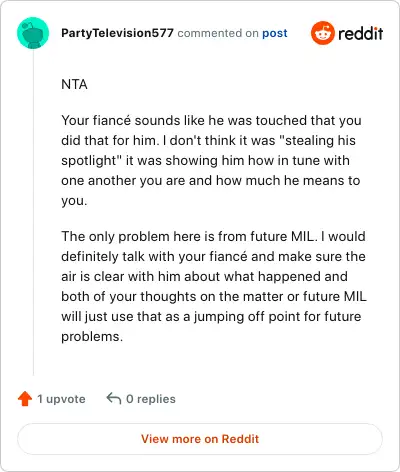Screen dimensions: 400x472
Task: Click the "NTA" verdict text
Action: pyautogui.click(x=74, y=84)
